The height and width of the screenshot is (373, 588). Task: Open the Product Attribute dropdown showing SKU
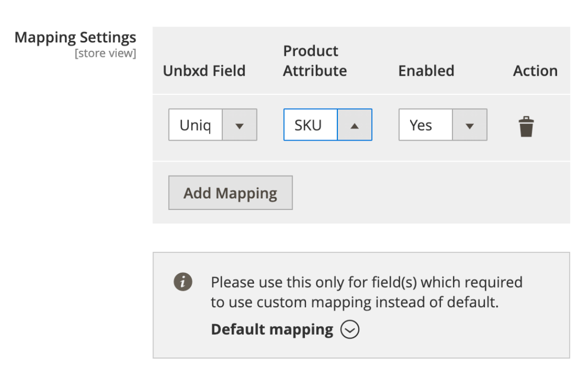pyautogui.click(x=328, y=125)
